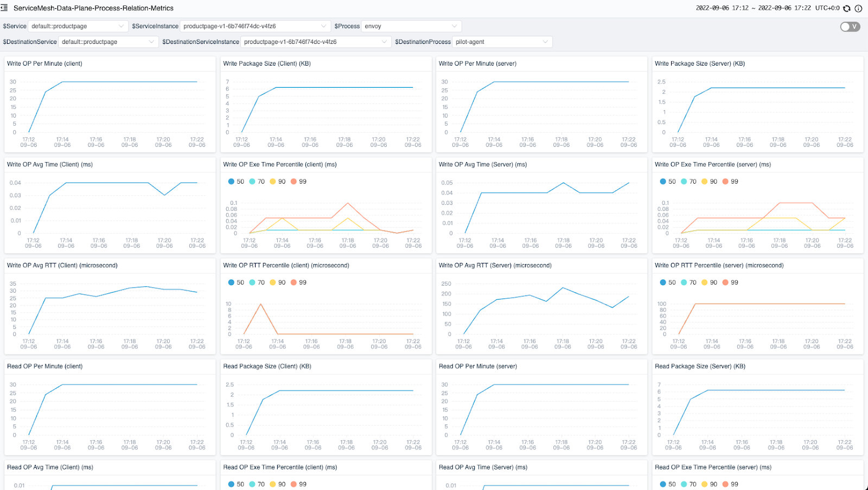The width and height of the screenshot is (868, 490).
Task: Toggle 90 percentile in Write OP RTT Percentile client
Action: coord(278,282)
